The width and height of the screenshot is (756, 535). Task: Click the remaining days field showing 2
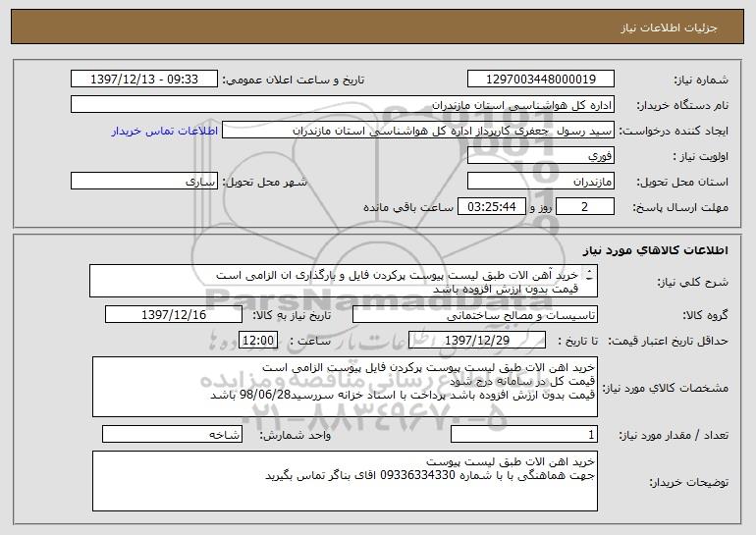[585, 207]
